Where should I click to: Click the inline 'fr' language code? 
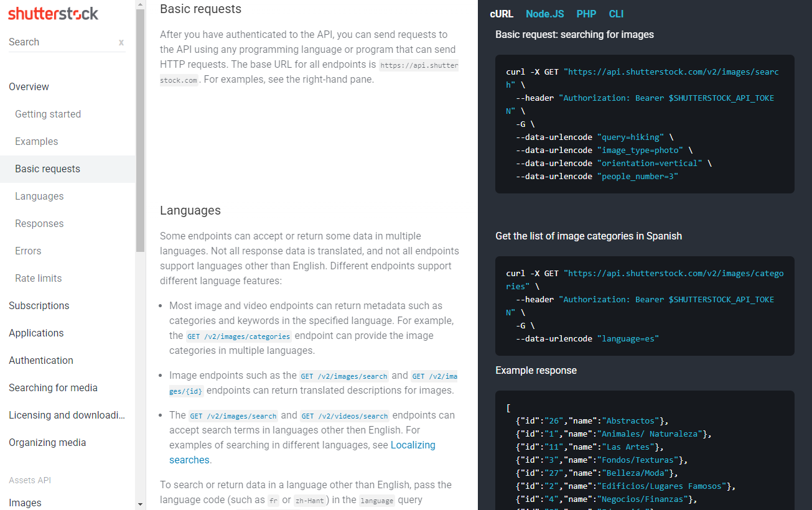click(273, 501)
